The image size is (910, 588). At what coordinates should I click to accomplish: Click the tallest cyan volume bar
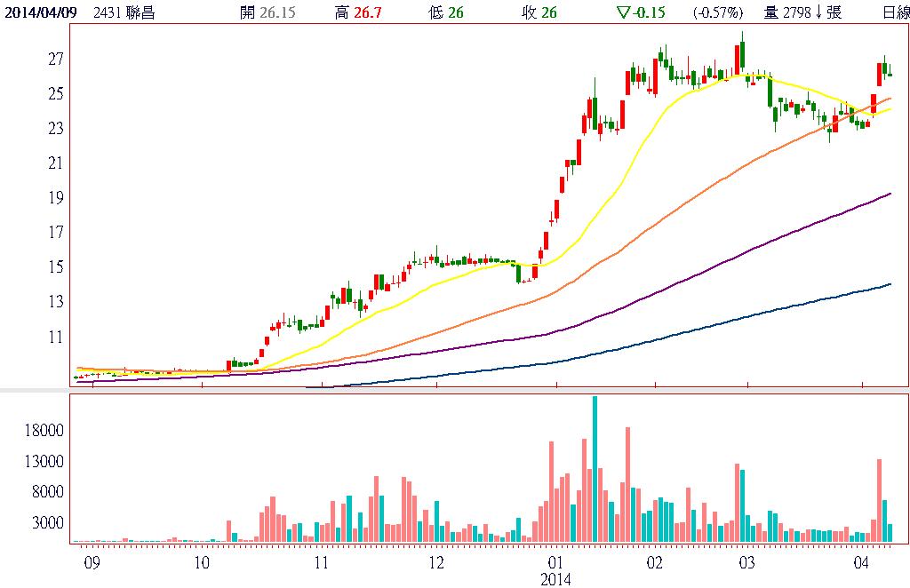(x=595, y=468)
